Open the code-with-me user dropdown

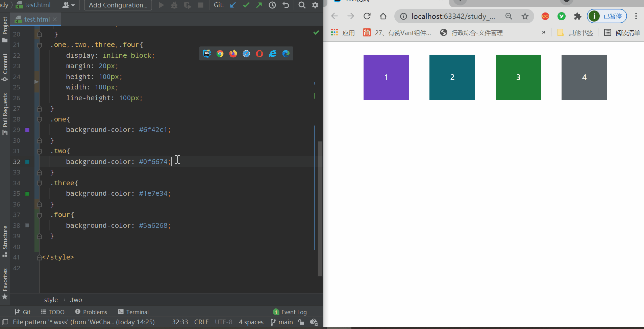(x=69, y=5)
